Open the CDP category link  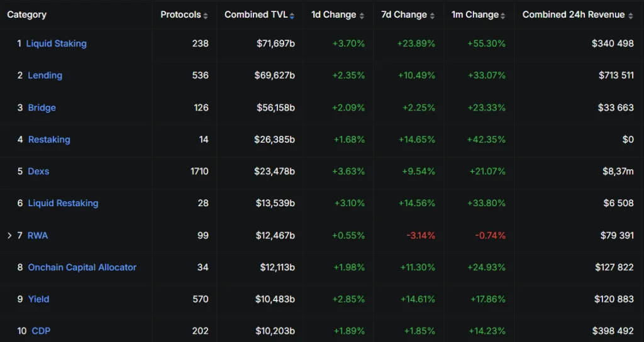coord(41,331)
